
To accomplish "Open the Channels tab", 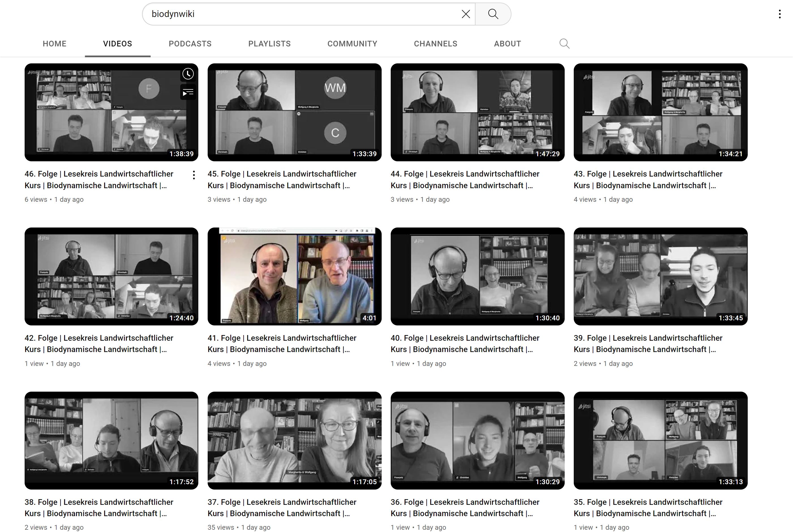I will (x=435, y=44).
